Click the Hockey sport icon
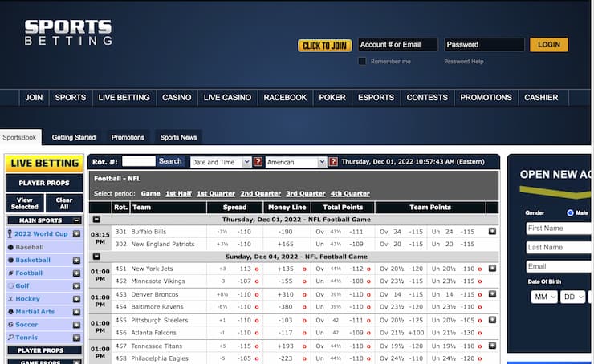 [10, 298]
